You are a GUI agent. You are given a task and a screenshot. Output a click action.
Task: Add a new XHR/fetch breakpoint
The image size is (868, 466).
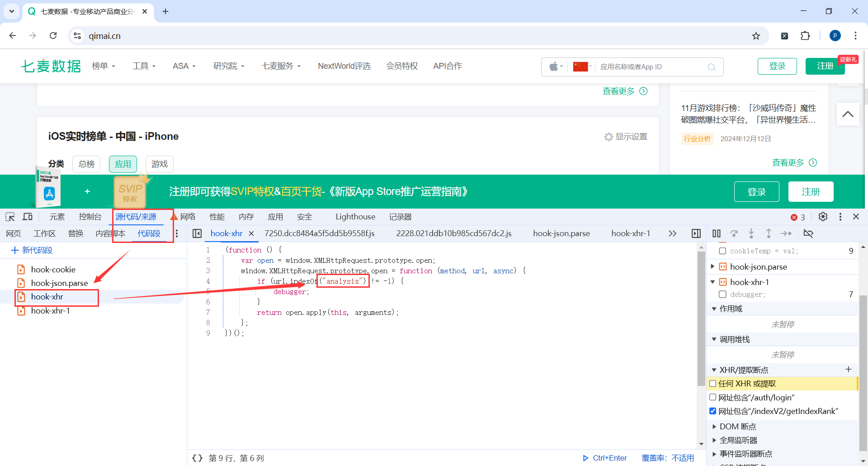tap(849, 370)
